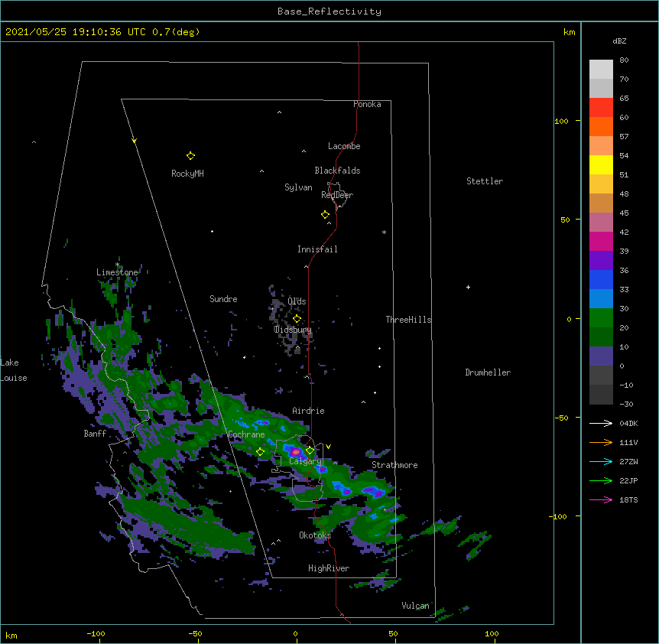Click the white 04DK arrow legend icon

click(x=601, y=423)
